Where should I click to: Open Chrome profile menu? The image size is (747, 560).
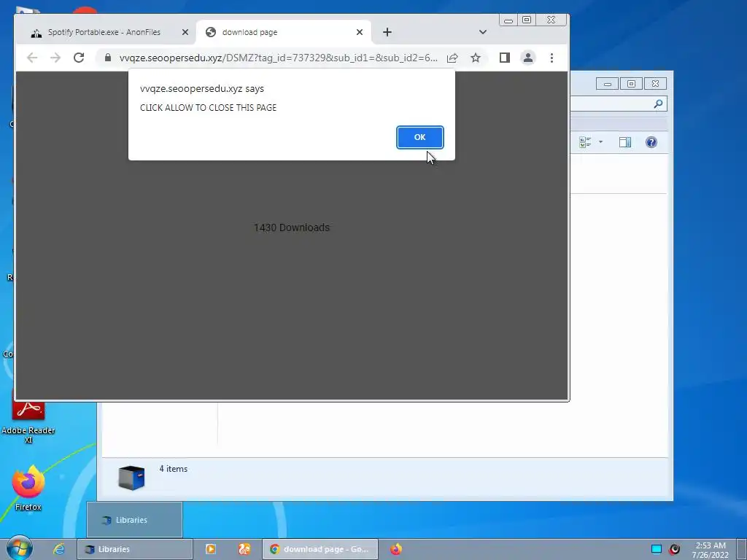point(528,58)
